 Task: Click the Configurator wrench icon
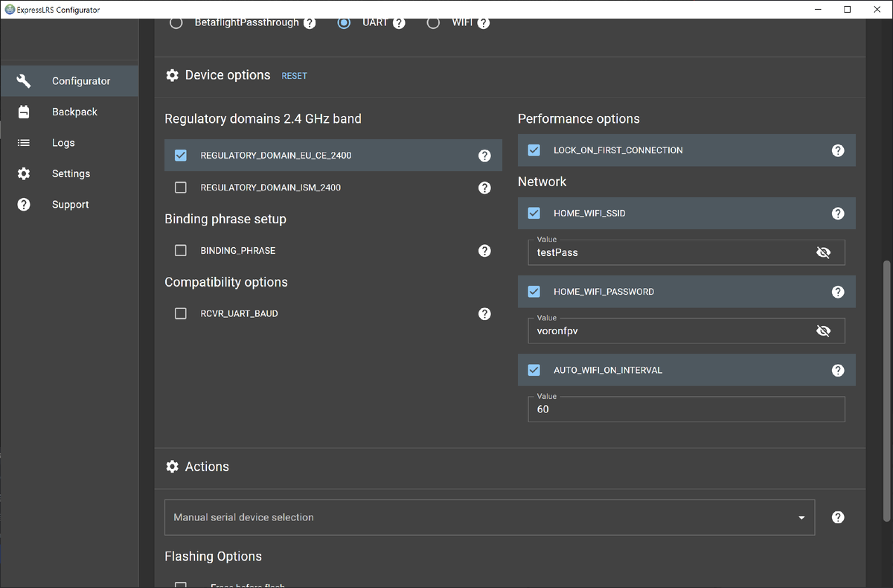(24, 81)
